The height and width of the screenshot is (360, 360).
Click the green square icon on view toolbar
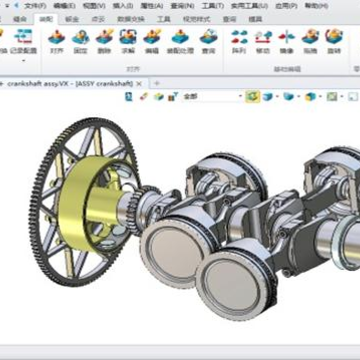click(332, 97)
